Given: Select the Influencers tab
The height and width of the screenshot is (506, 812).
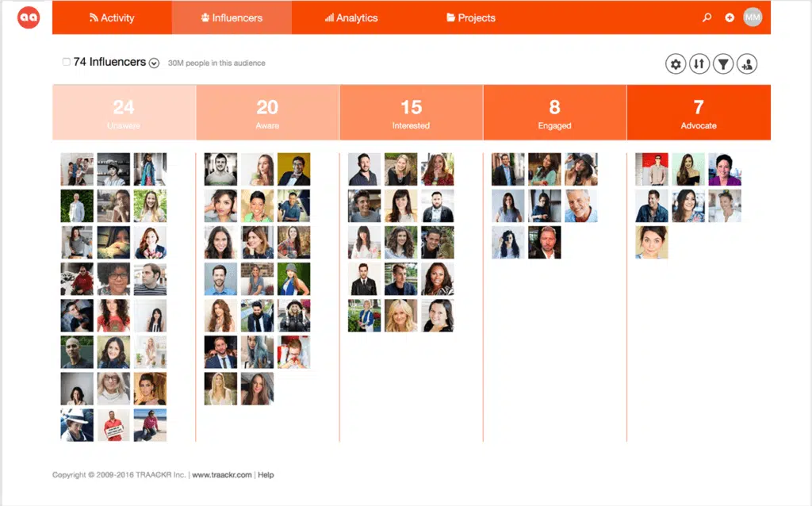Looking at the screenshot, I should coord(232,17).
